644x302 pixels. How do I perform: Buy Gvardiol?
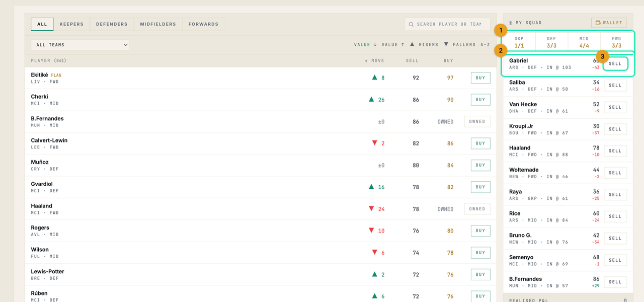[x=480, y=187]
